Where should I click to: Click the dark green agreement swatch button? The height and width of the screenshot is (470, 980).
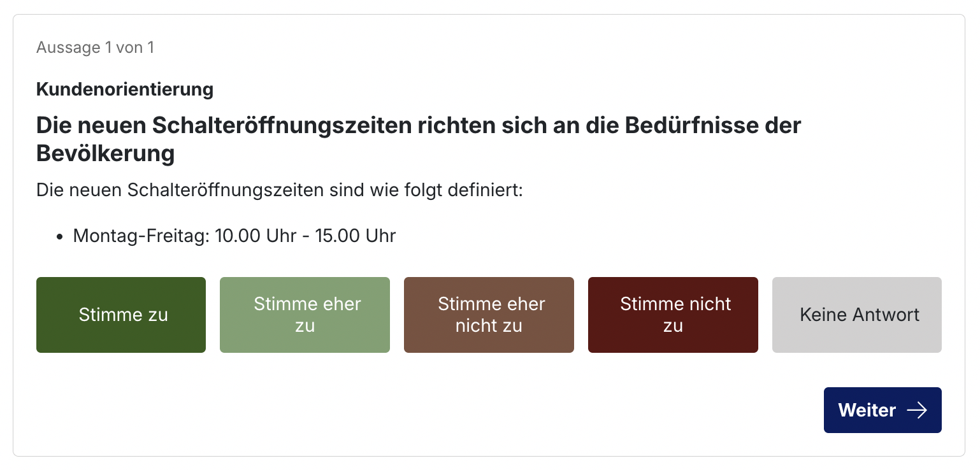click(x=121, y=315)
